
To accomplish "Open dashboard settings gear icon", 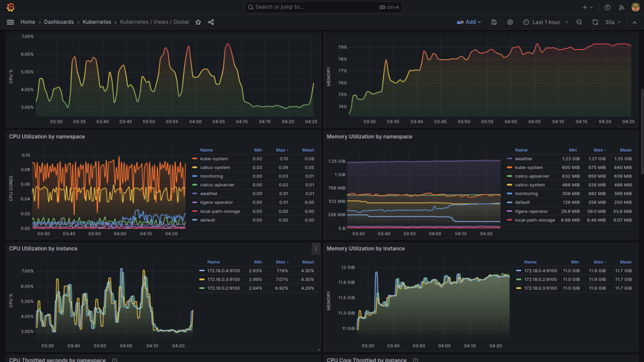I will pyautogui.click(x=510, y=22).
